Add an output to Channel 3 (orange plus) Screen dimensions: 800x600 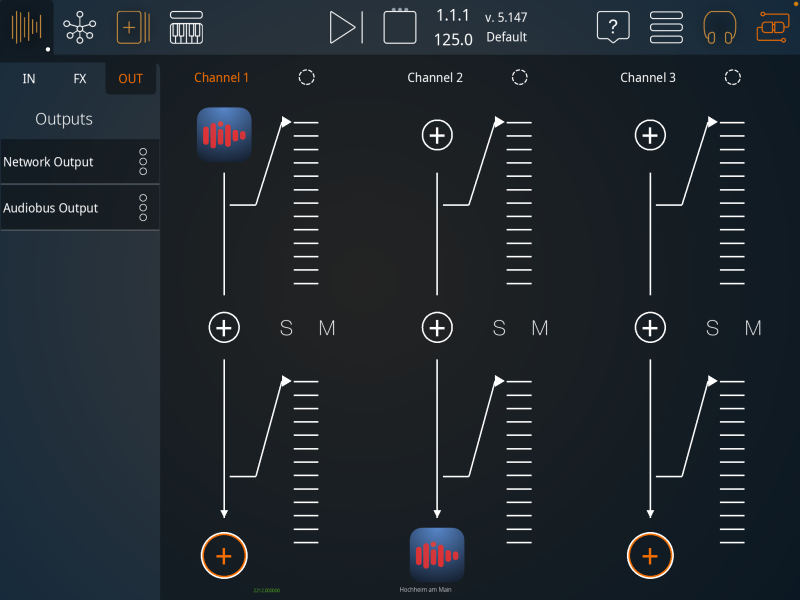point(650,556)
